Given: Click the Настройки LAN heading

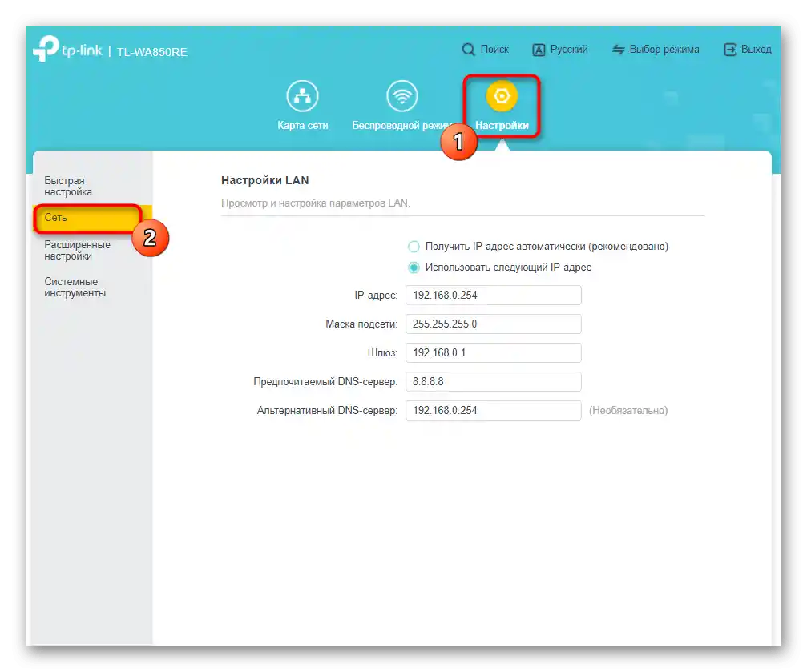Looking at the screenshot, I should pos(265,180).
